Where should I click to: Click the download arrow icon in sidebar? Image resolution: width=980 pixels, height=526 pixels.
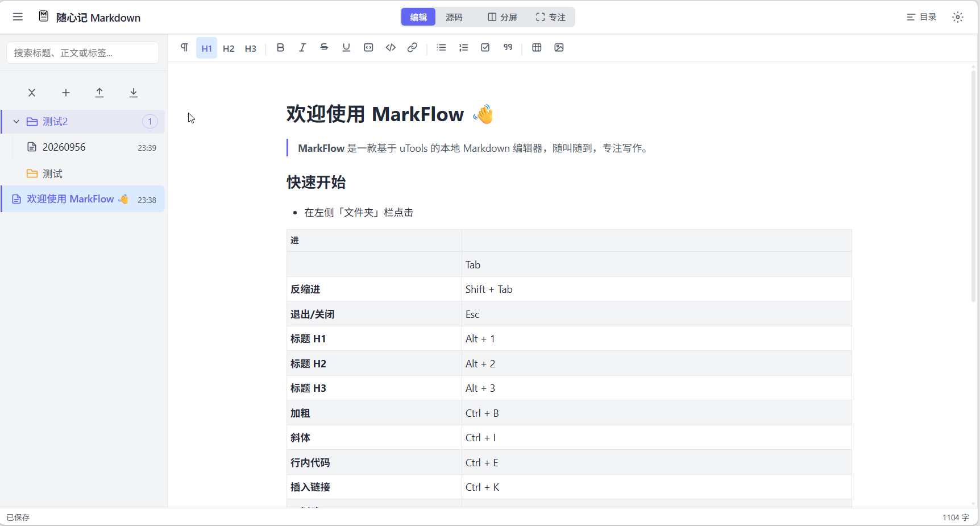point(134,93)
